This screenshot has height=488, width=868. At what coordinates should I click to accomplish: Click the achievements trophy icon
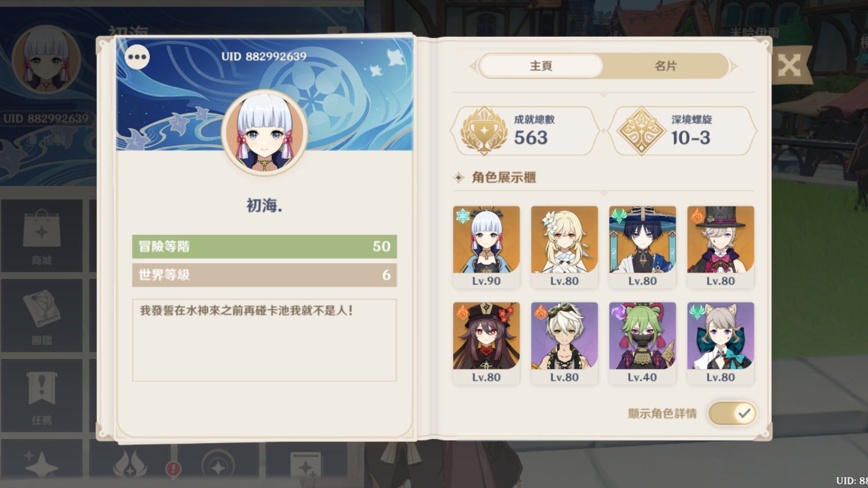(483, 131)
